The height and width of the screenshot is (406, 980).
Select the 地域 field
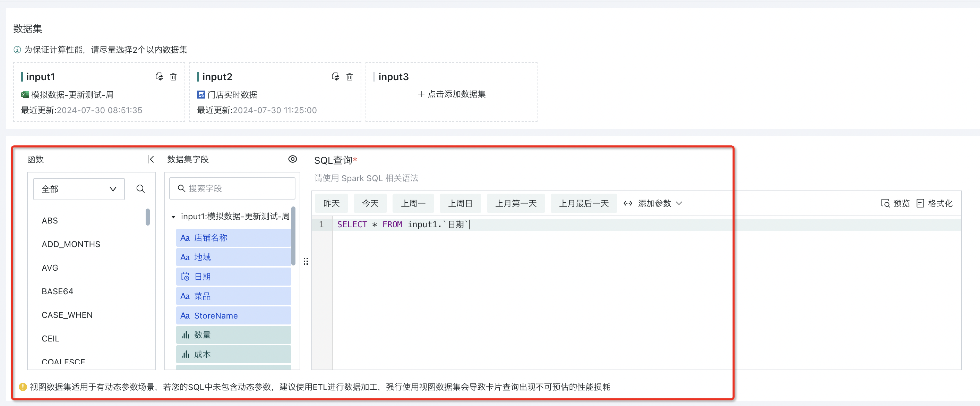[x=234, y=257]
